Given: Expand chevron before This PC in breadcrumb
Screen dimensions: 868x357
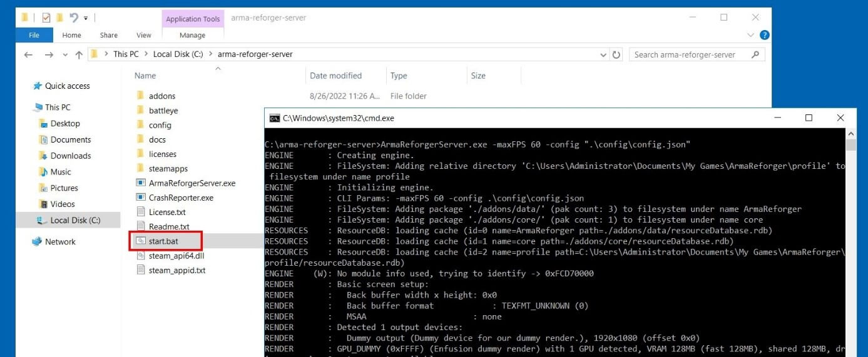Looking at the screenshot, I should pos(106,54).
